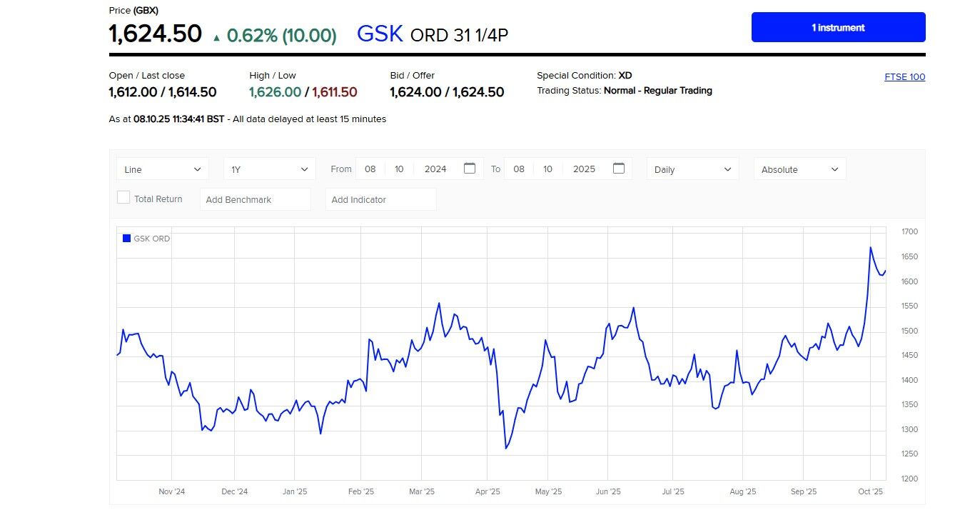Screen dimensions: 980x515
Task: Click the Add Benchmark input field
Action: click(256, 199)
